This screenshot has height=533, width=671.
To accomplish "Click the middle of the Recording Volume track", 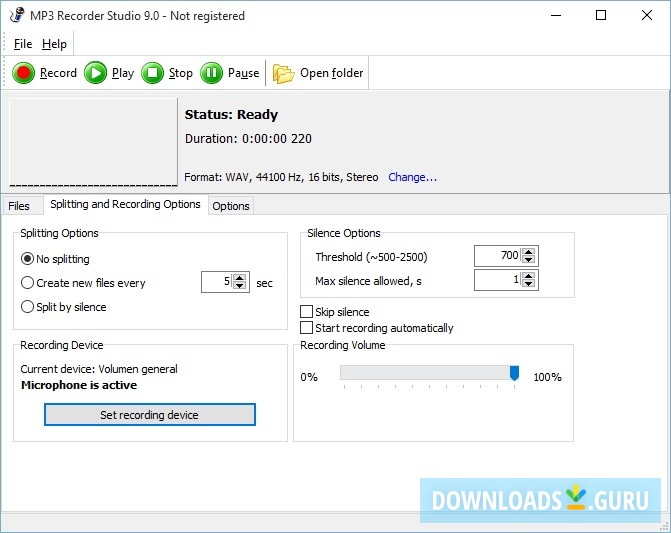I will [x=430, y=372].
